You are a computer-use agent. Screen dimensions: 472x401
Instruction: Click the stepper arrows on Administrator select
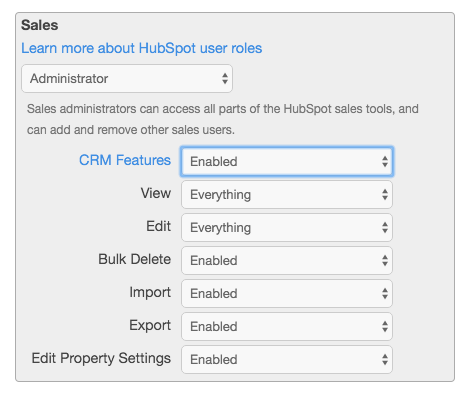(225, 79)
